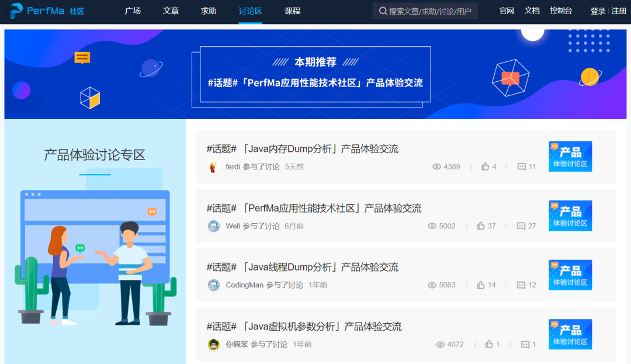Click the username Well
Screen dimensions: 631x364
point(233,226)
